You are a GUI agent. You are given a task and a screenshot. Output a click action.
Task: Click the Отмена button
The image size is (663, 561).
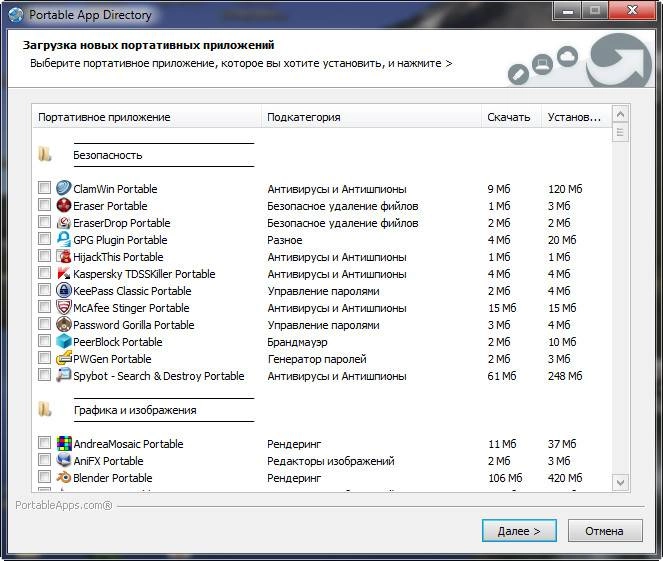pyautogui.click(x=605, y=531)
